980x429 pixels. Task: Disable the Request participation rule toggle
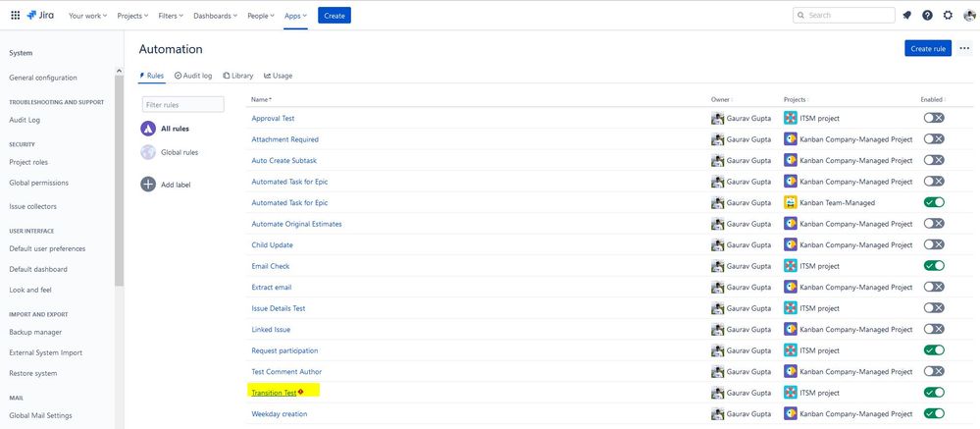pos(934,350)
